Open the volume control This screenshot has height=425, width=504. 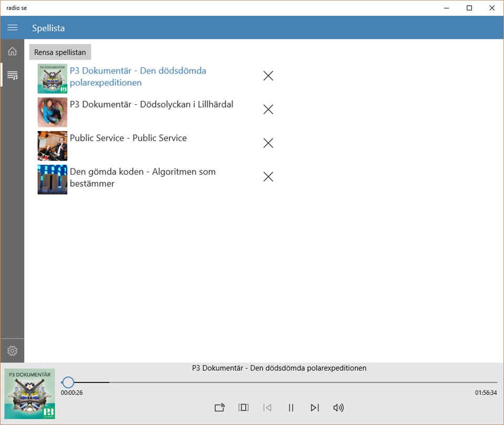(339, 408)
